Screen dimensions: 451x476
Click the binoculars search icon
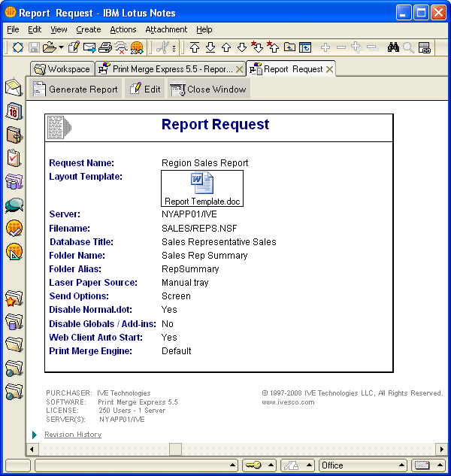(x=392, y=47)
